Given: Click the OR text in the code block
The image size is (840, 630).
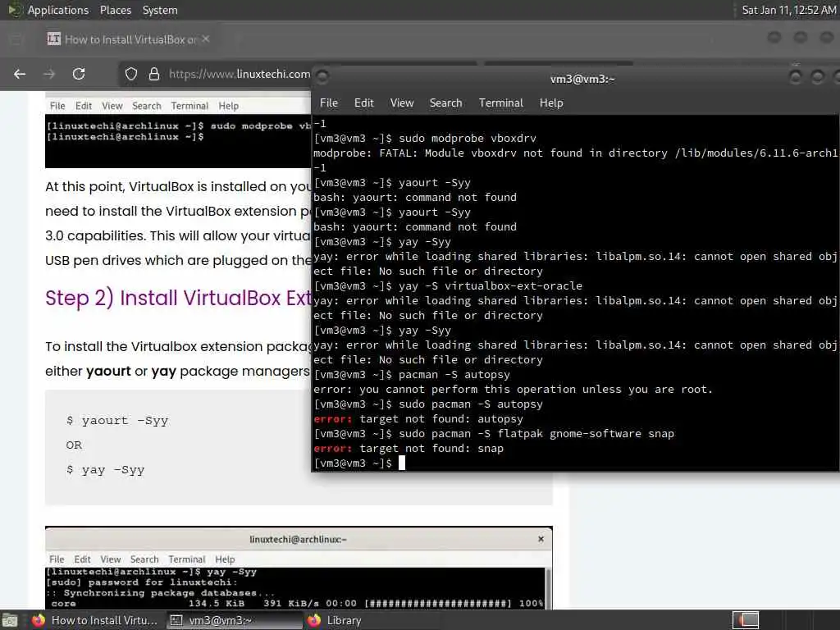Looking at the screenshot, I should 74,445.
